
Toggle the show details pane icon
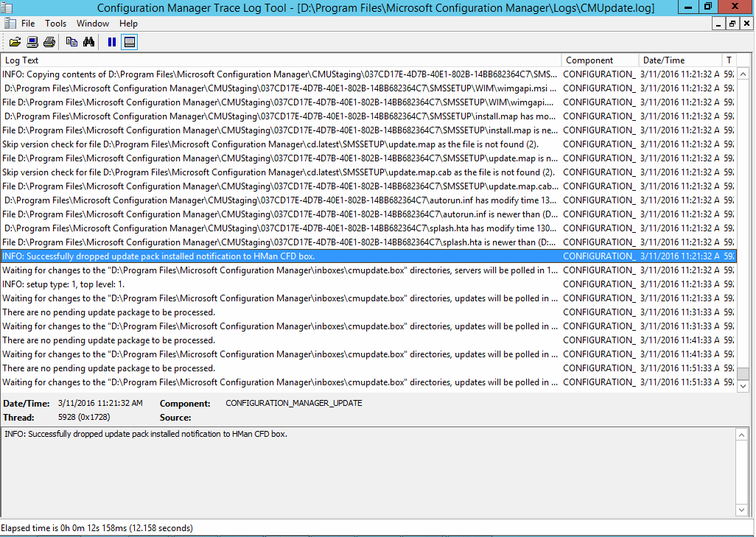(x=129, y=42)
